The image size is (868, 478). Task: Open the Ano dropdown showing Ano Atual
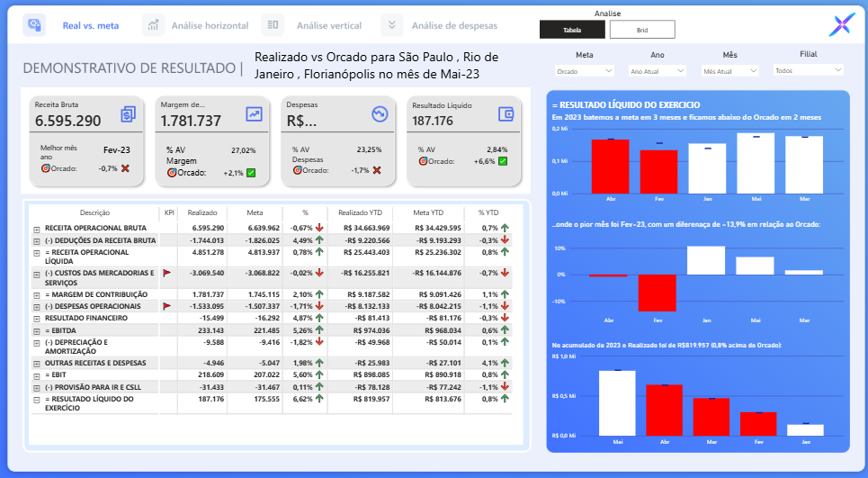pos(658,70)
